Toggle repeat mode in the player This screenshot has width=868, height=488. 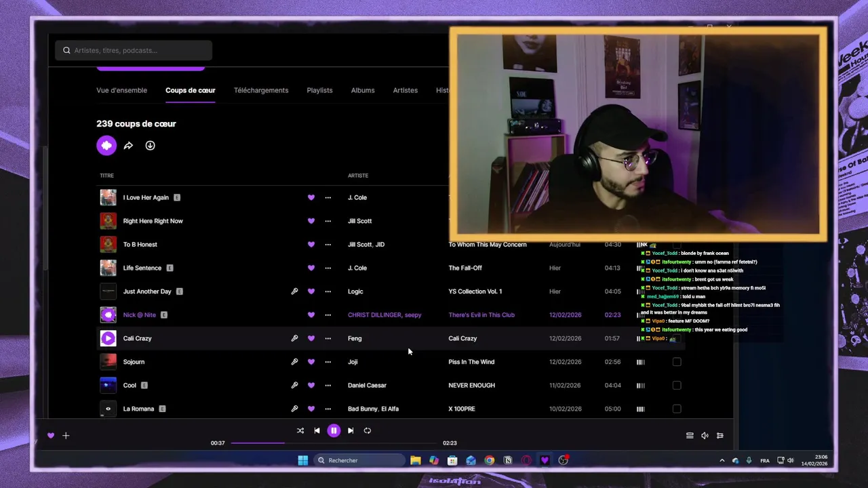(x=368, y=430)
